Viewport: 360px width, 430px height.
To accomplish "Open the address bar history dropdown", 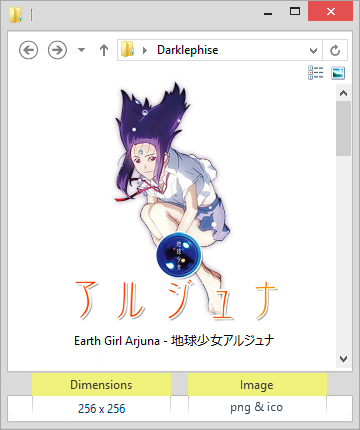I will pyautogui.click(x=313, y=50).
